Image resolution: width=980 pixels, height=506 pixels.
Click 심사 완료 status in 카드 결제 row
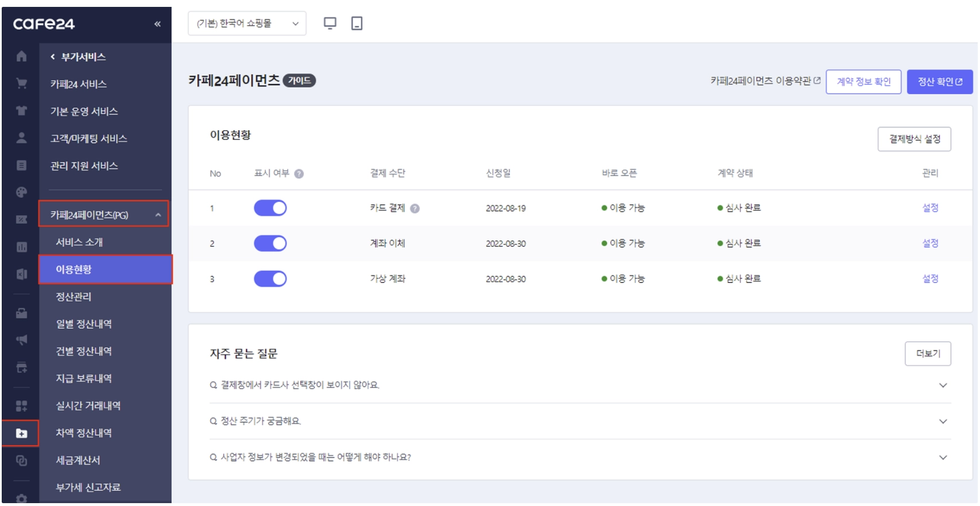pyautogui.click(x=739, y=208)
